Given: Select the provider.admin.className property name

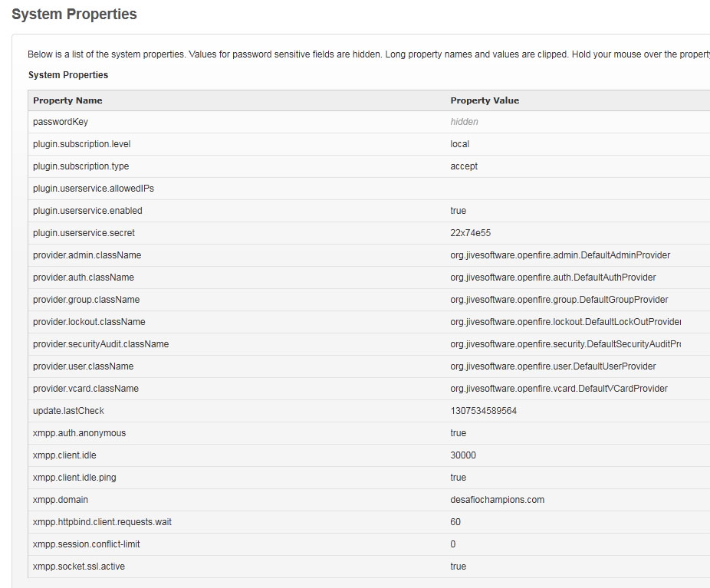Looking at the screenshot, I should pyautogui.click(x=87, y=255).
